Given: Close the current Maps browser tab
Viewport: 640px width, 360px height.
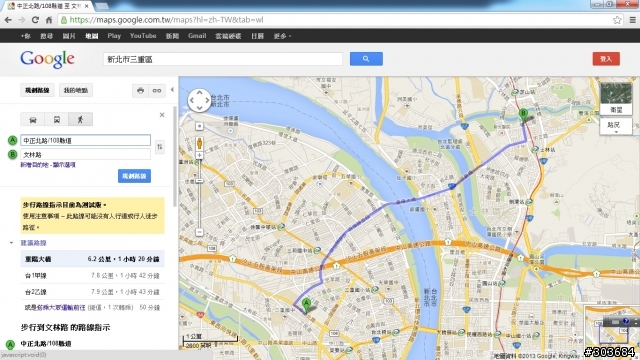Looking at the screenshot, I should coord(87,6).
